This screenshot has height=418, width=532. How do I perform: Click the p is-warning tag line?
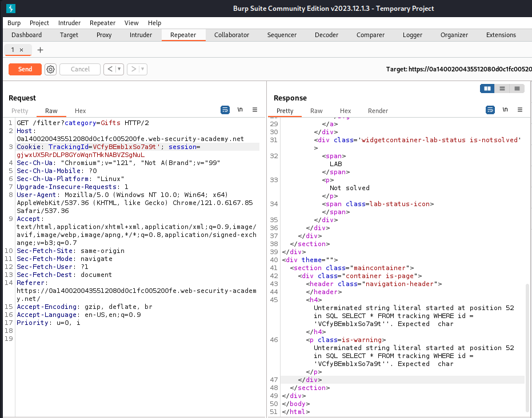tap(346, 340)
